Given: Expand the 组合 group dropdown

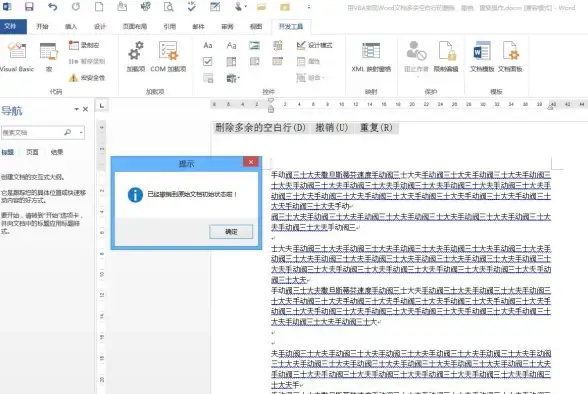Looking at the screenshot, I should (x=310, y=78).
